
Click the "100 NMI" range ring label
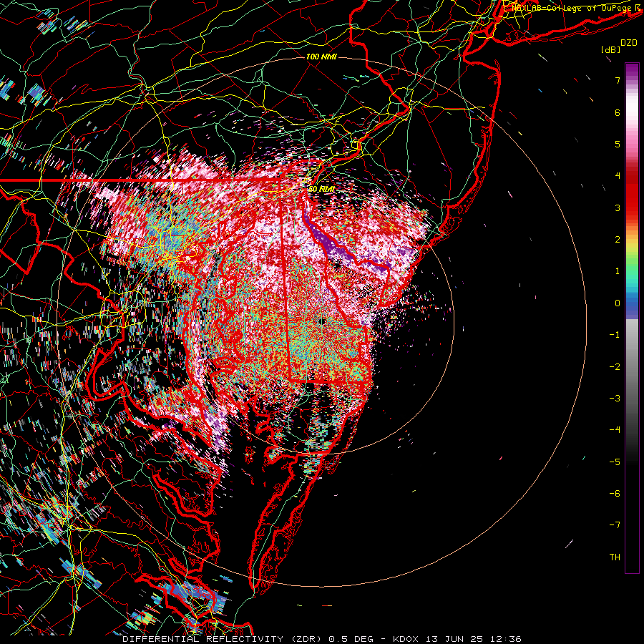click(x=321, y=57)
